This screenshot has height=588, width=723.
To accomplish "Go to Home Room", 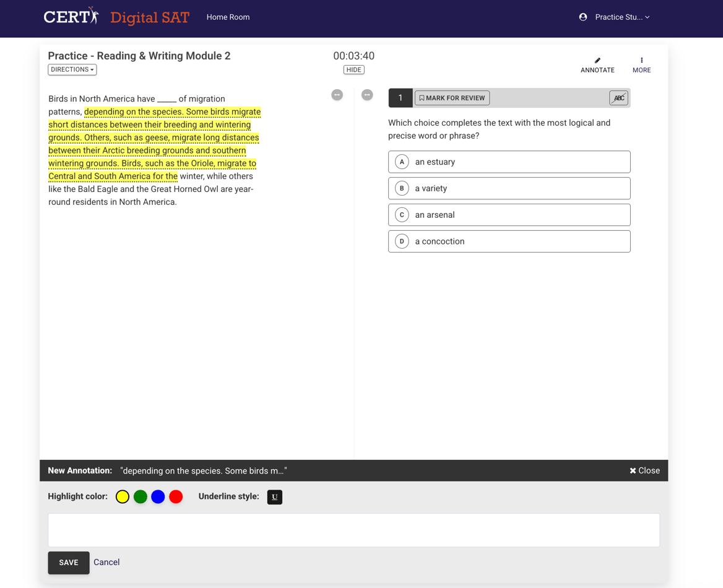I will (228, 17).
